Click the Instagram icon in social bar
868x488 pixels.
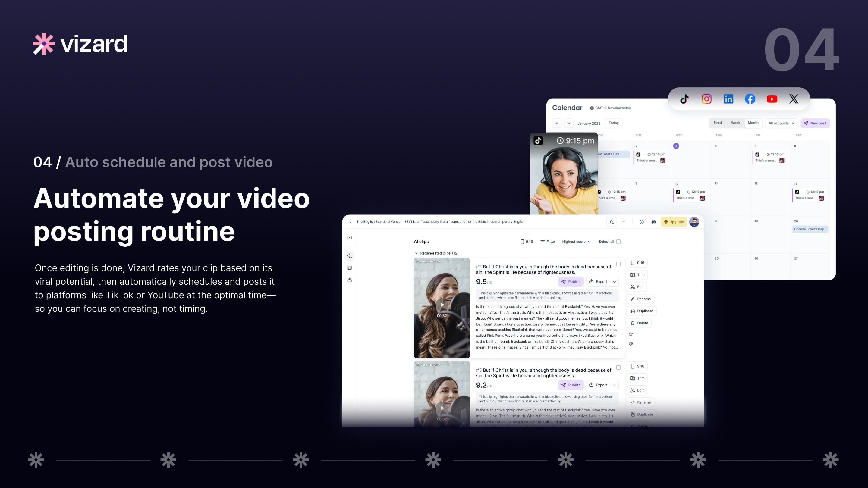coord(706,99)
